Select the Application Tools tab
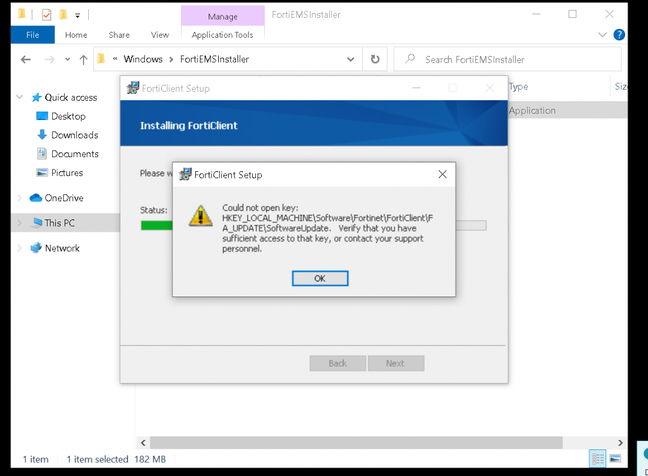The height and width of the screenshot is (476, 648). coord(222,35)
